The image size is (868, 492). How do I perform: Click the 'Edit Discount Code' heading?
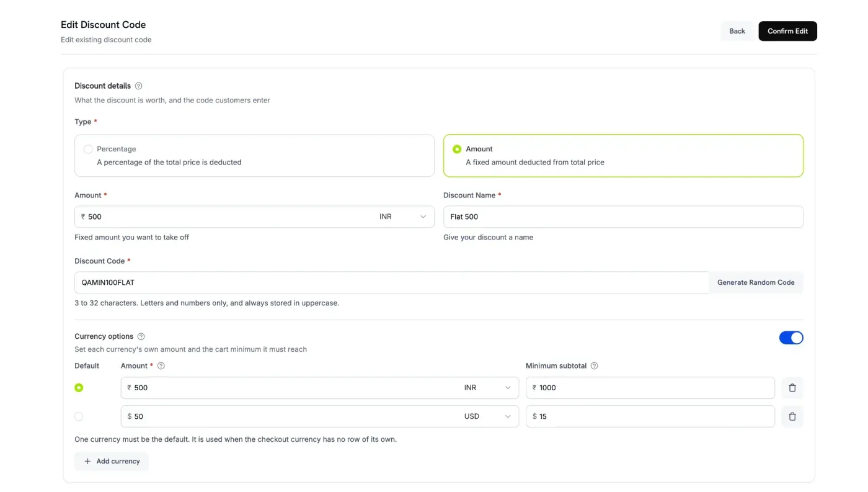(x=104, y=25)
